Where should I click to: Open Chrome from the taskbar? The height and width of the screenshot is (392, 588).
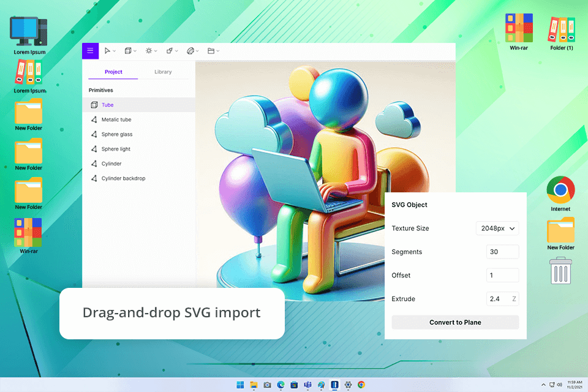click(x=361, y=385)
